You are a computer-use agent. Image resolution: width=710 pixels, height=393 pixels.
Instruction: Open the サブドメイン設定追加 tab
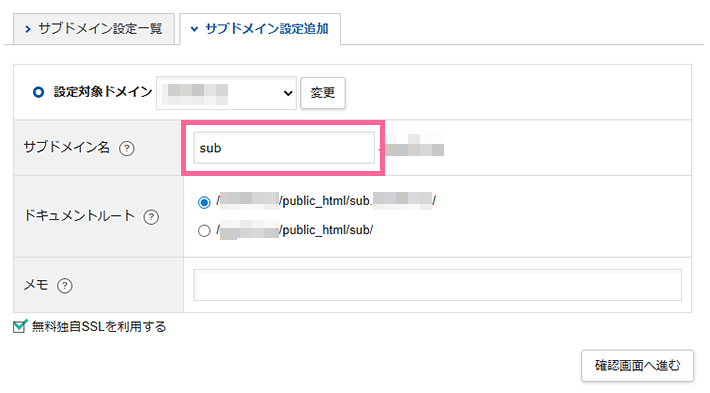coord(260,29)
